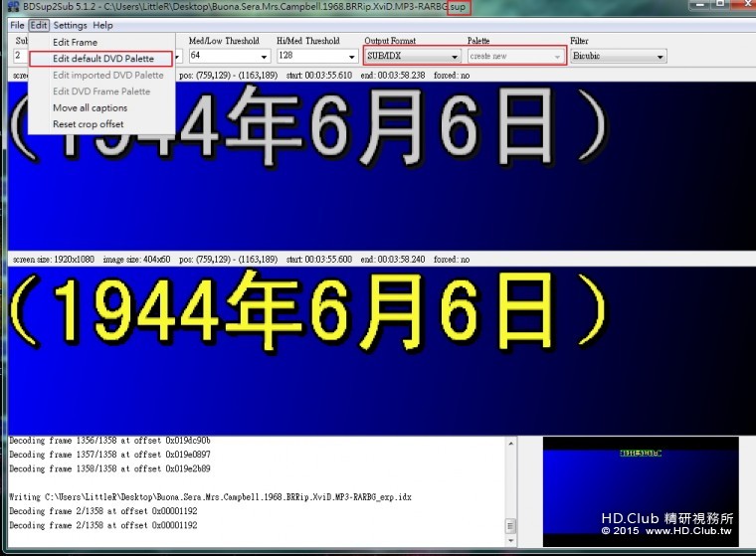This screenshot has width=756, height=556.
Task: Click target info 'image size: 404x60'
Action: pyautogui.click(x=136, y=259)
